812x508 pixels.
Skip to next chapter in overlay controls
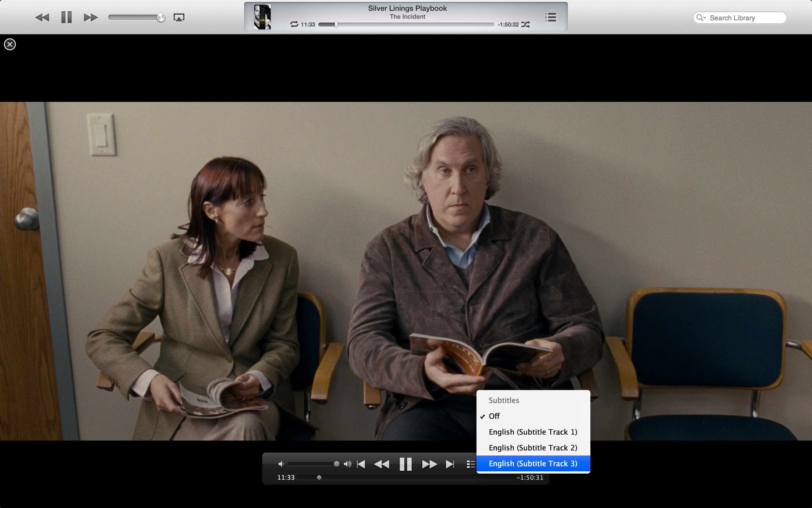450,464
